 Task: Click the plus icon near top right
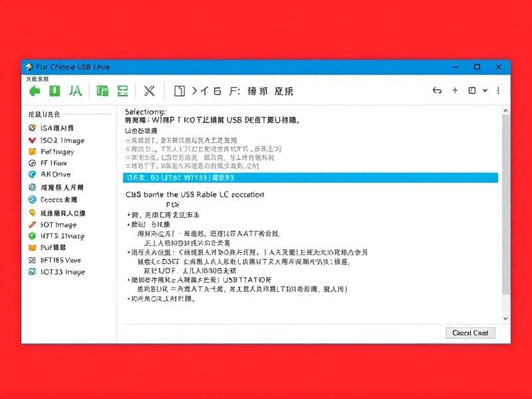tap(455, 90)
